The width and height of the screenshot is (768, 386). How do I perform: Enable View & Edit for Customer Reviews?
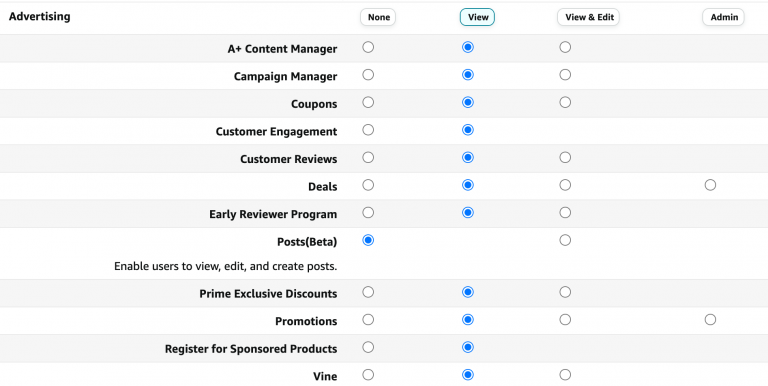(x=565, y=157)
